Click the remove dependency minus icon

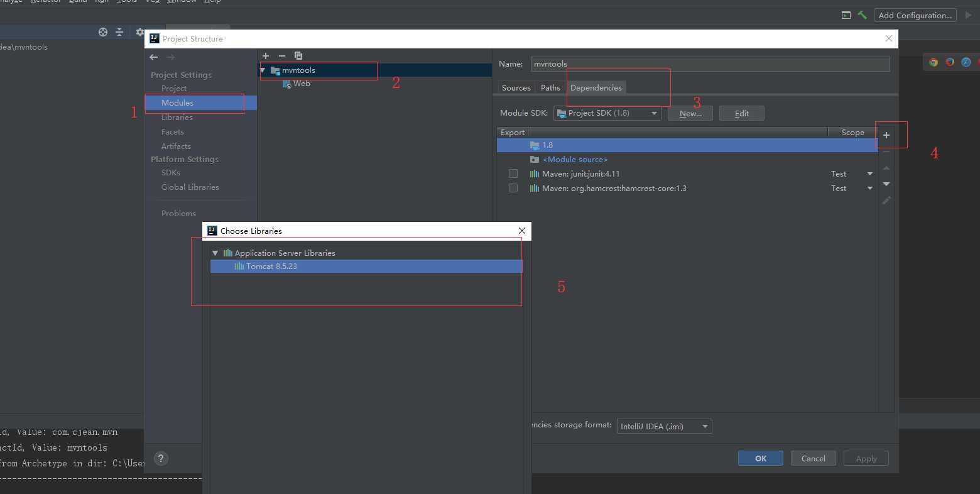886,151
